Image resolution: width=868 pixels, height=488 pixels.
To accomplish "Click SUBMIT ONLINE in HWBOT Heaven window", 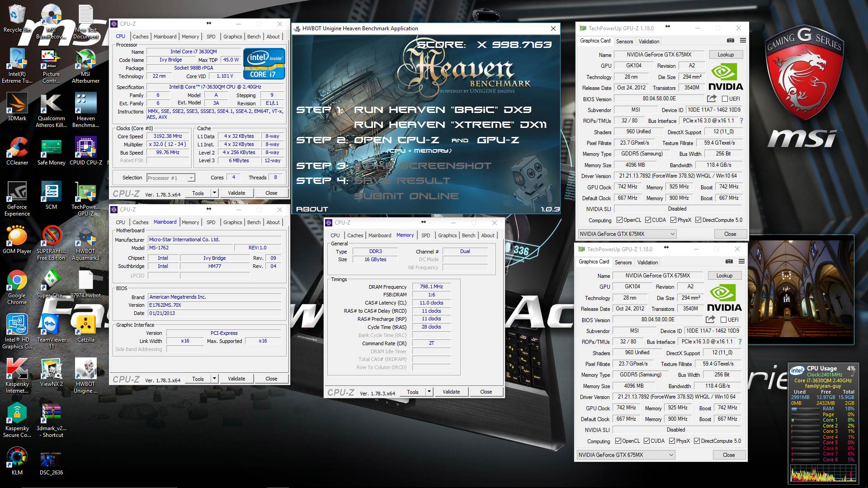I will coord(406,196).
